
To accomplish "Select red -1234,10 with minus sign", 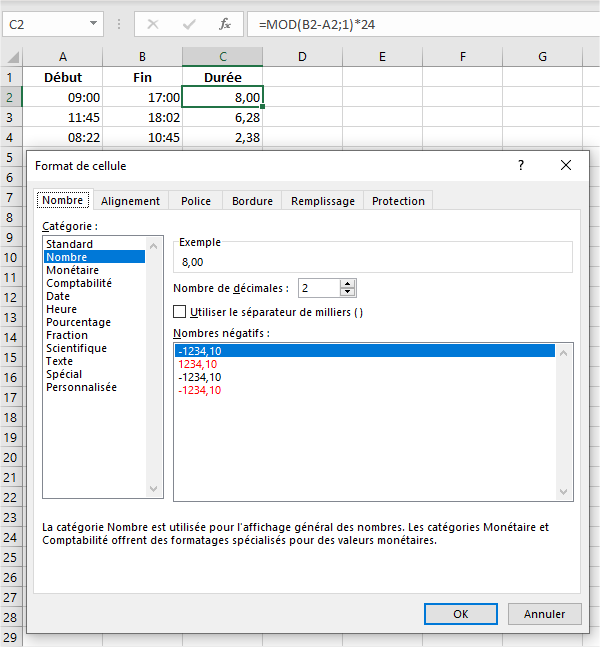I will [x=365, y=390].
